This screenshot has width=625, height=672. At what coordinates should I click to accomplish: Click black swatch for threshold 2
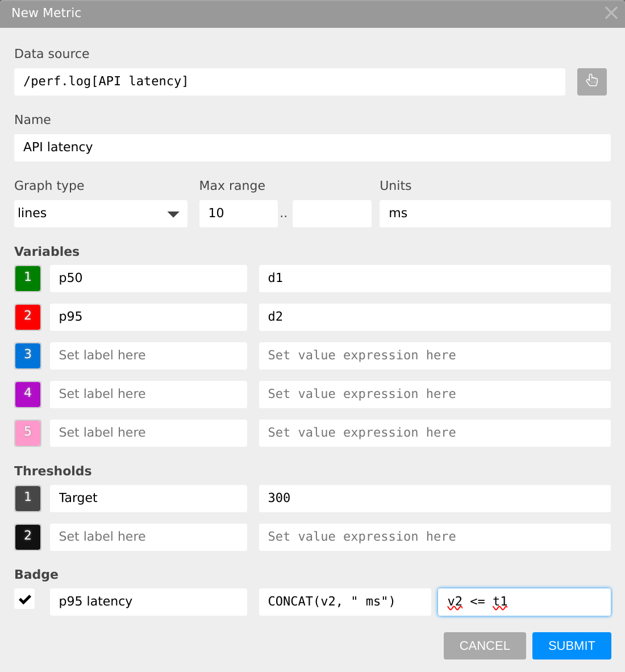(x=28, y=537)
